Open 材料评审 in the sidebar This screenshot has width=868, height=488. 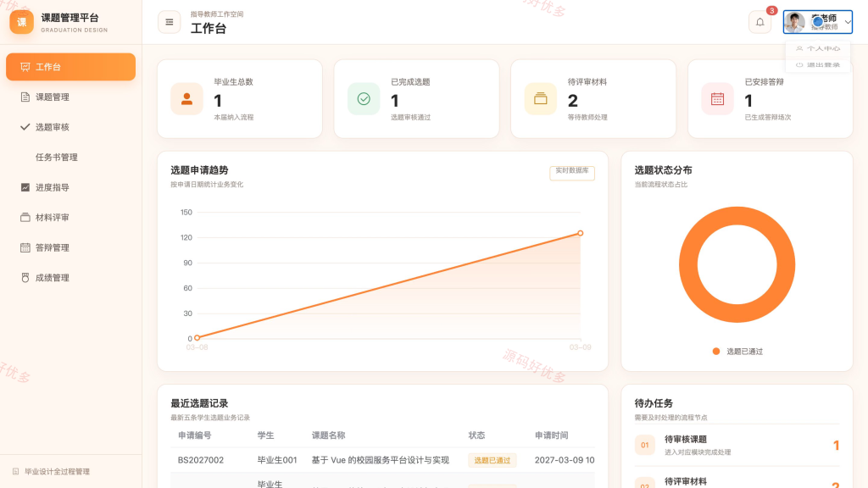pyautogui.click(x=71, y=218)
